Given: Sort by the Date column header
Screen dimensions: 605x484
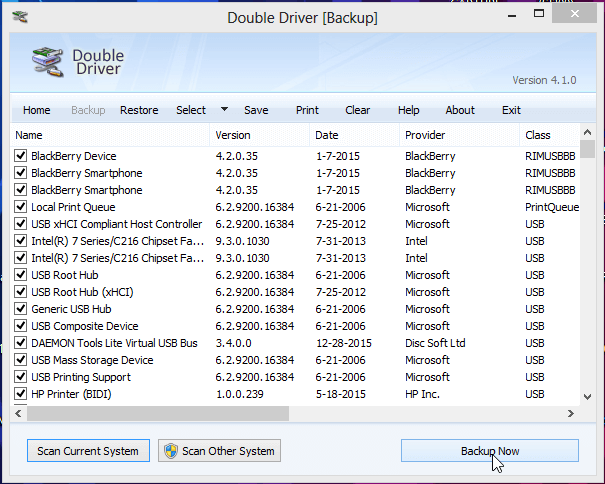Looking at the screenshot, I should (355, 135).
